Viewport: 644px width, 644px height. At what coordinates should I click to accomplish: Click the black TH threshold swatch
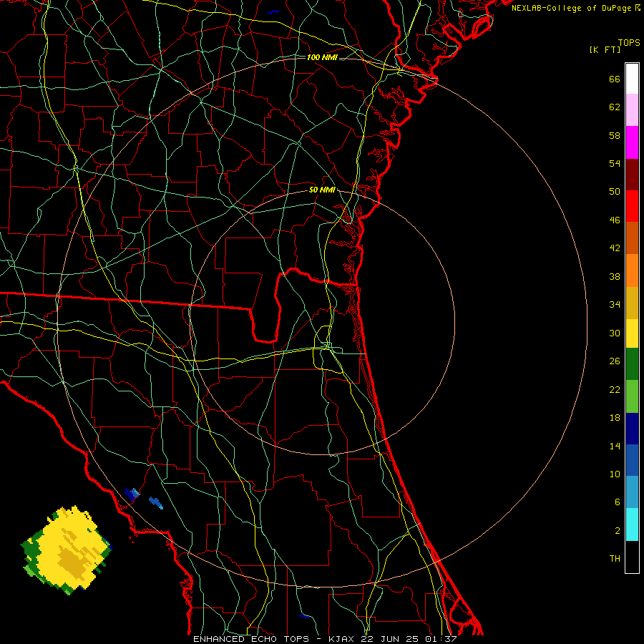(632, 557)
